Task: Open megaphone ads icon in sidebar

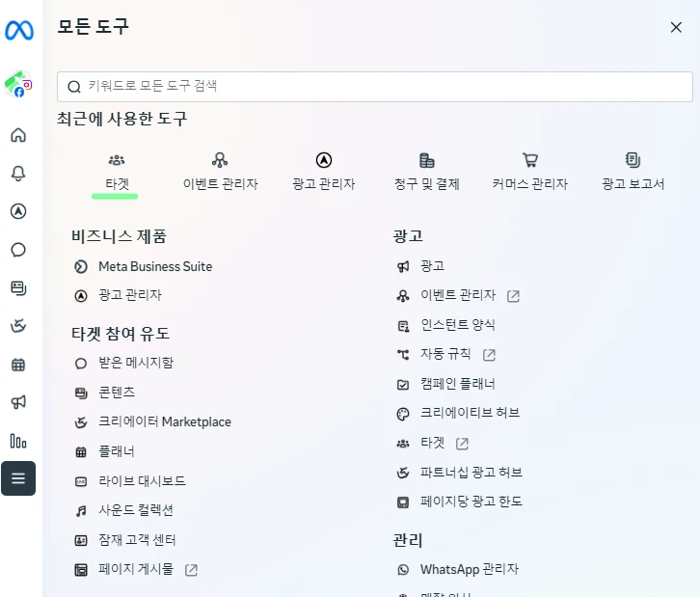Action: pos(18,402)
